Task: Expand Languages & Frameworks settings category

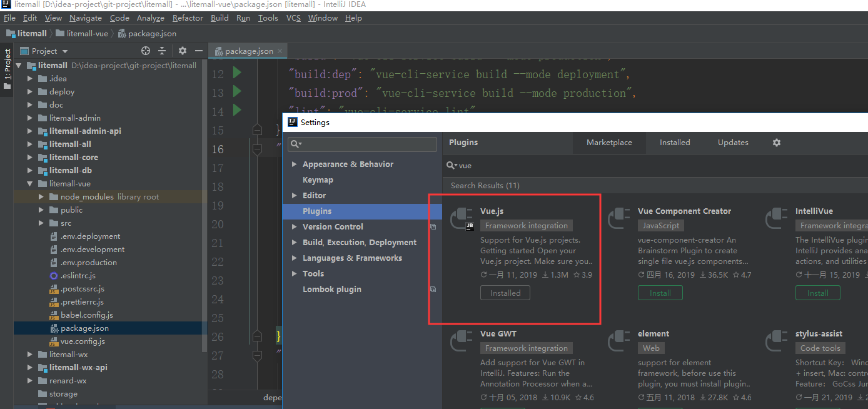Action: pos(295,258)
